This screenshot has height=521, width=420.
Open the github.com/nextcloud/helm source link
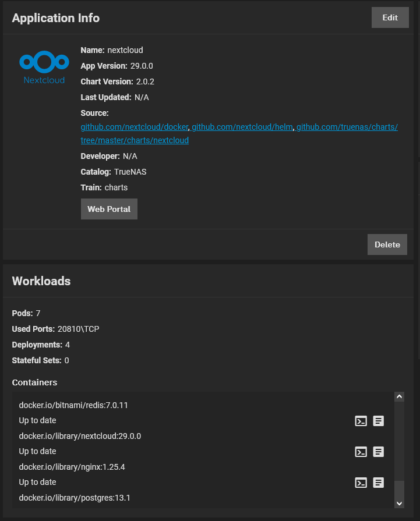tap(241, 126)
